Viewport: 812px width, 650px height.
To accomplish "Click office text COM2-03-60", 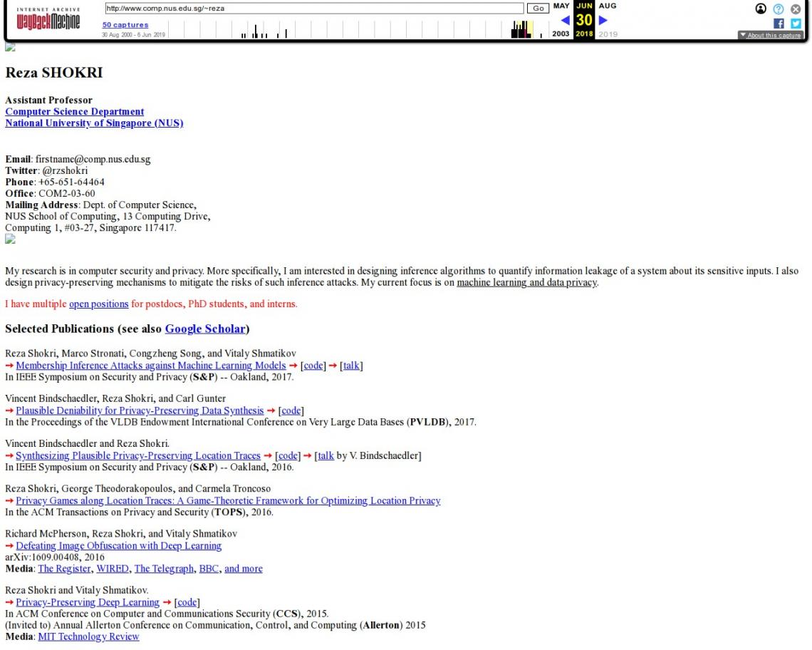I will [x=67, y=193].
